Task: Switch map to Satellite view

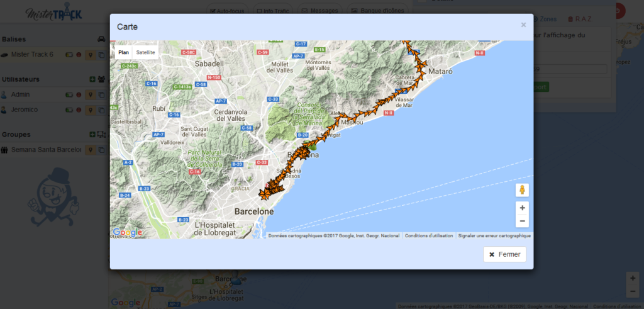Action: coord(145,52)
